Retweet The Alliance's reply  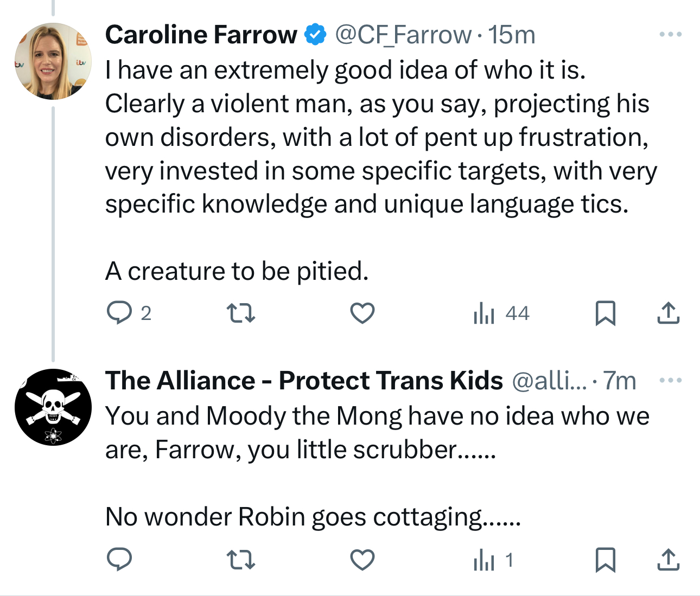[x=240, y=560]
